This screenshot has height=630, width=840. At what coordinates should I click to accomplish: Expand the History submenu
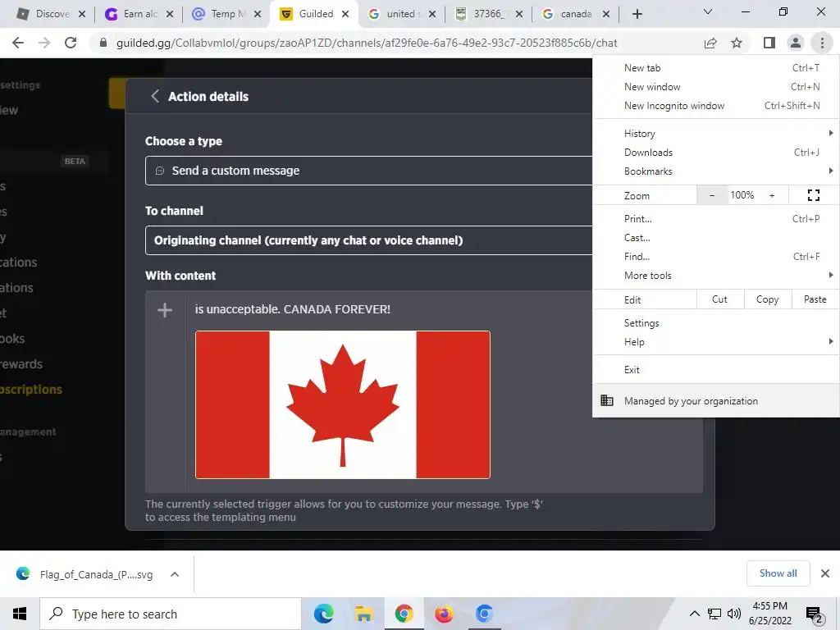715,134
